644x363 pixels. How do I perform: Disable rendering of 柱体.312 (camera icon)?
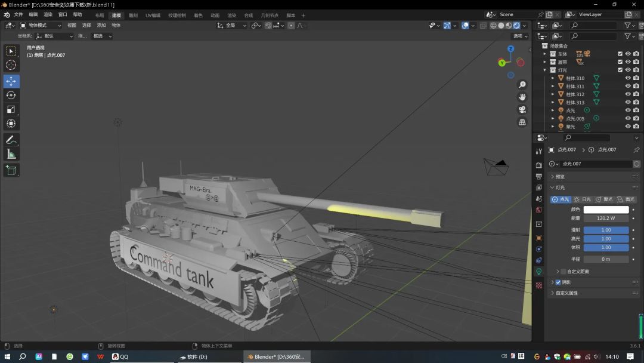[x=636, y=94]
